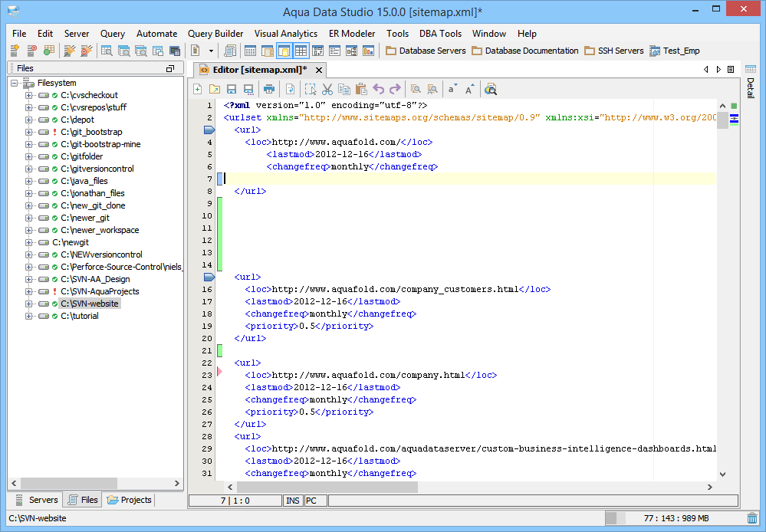The width and height of the screenshot is (766, 532).
Task: Toggle the highlighted database-window layout button in main toolbar
Action: 284,51
